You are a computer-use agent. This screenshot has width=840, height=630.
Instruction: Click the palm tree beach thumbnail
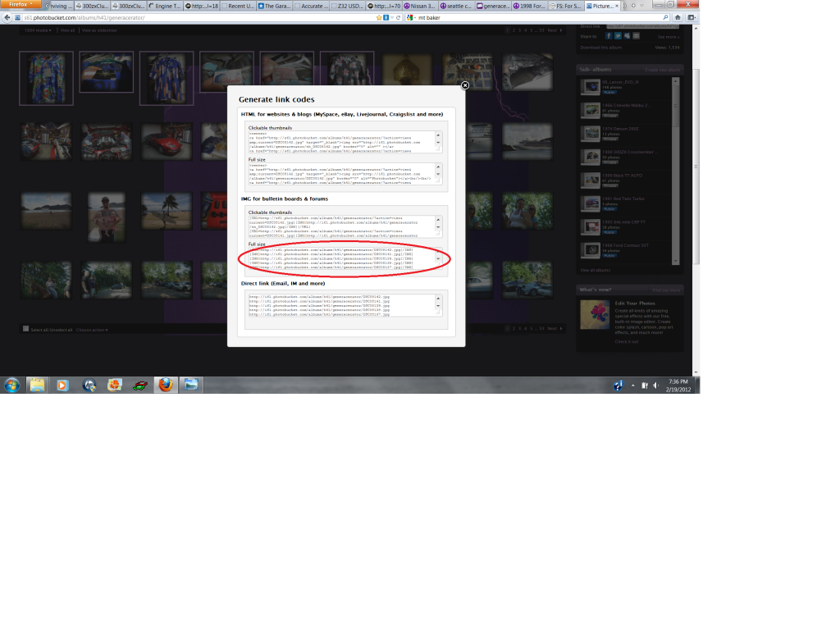point(166,211)
